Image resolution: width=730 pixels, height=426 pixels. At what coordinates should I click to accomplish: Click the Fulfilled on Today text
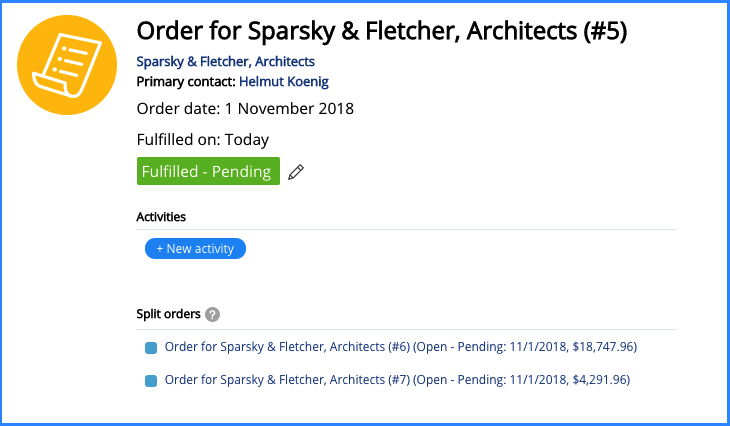[203, 140]
